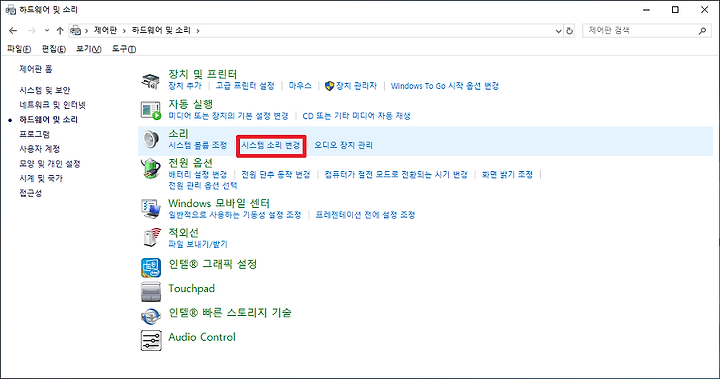Click 파일 보내기/받기 under 적외선
720x379 pixels.
coord(198,244)
